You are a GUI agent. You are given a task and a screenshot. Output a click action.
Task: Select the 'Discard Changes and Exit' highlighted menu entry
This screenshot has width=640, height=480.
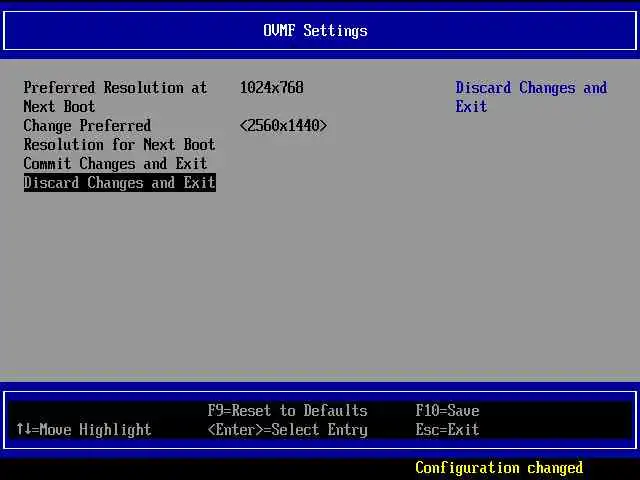click(x=120, y=182)
